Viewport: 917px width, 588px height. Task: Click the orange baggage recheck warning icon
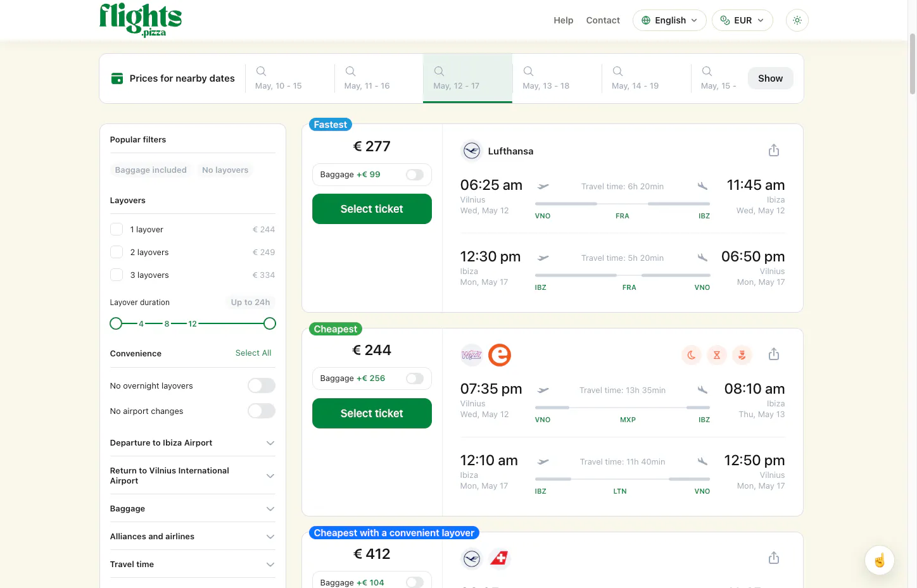tap(742, 355)
